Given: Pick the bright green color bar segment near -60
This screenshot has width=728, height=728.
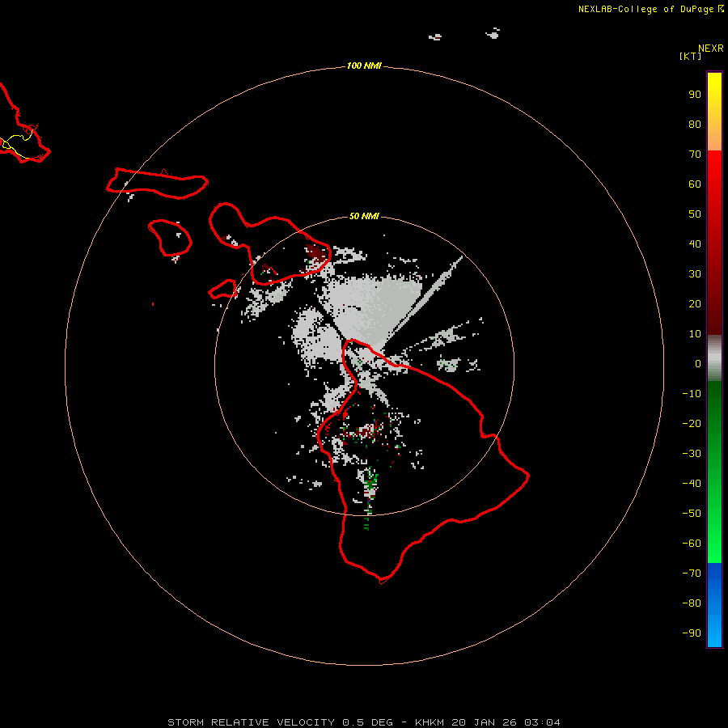Looking at the screenshot, I should pos(714,545).
